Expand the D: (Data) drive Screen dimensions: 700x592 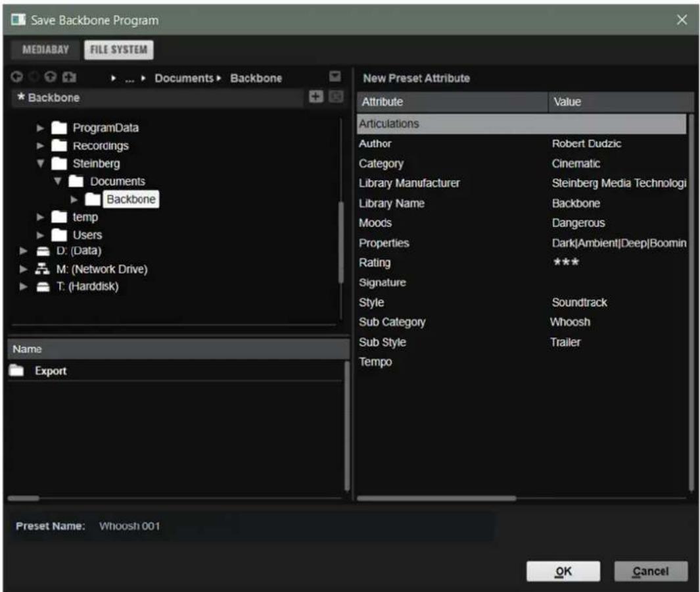click(23, 251)
